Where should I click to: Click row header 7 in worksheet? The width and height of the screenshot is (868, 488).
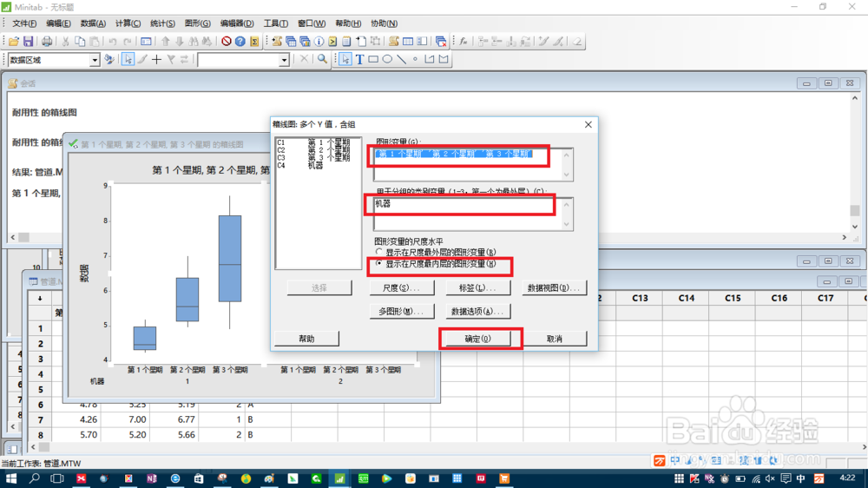[x=40, y=420]
